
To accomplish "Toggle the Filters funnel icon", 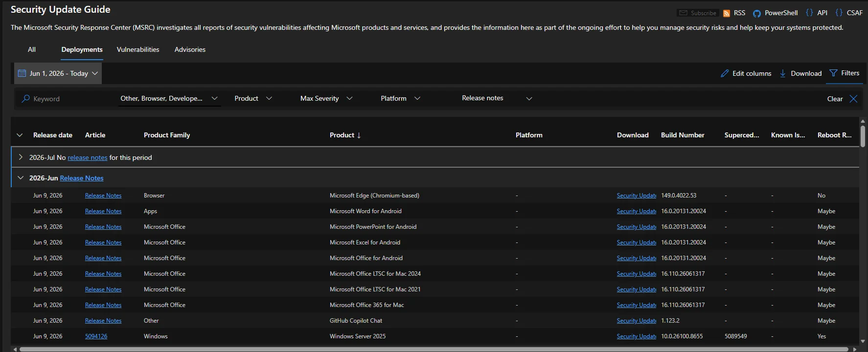I will tap(833, 73).
